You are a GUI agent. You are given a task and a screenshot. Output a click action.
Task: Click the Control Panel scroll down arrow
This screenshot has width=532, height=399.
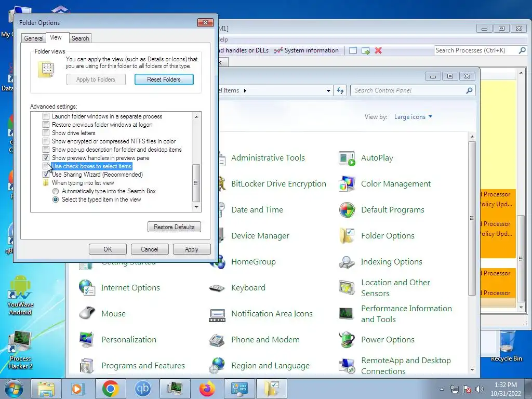point(472,370)
